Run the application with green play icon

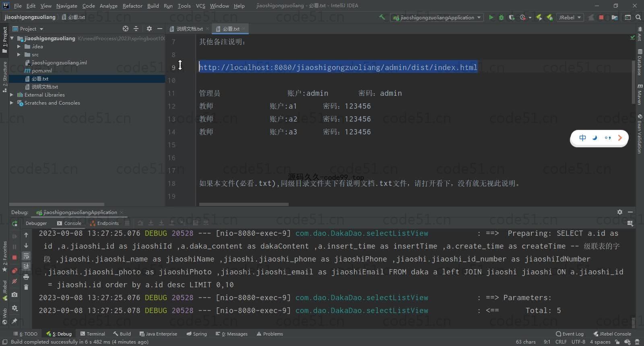click(x=491, y=17)
